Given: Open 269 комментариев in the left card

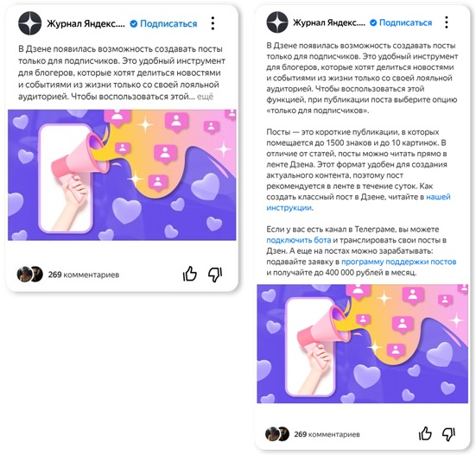Looking at the screenshot, I should (x=84, y=275).
